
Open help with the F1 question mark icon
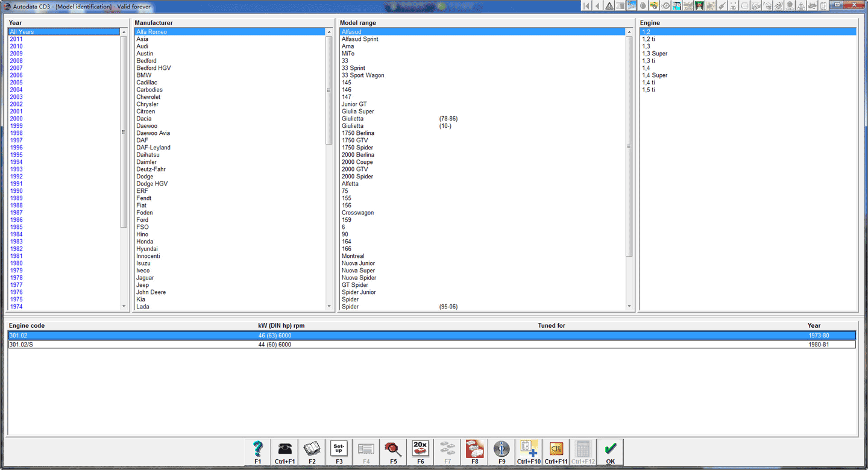257,452
